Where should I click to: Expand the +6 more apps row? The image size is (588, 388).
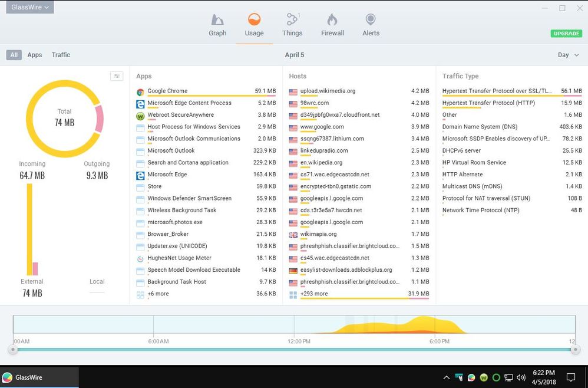pyautogui.click(x=158, y=294)
